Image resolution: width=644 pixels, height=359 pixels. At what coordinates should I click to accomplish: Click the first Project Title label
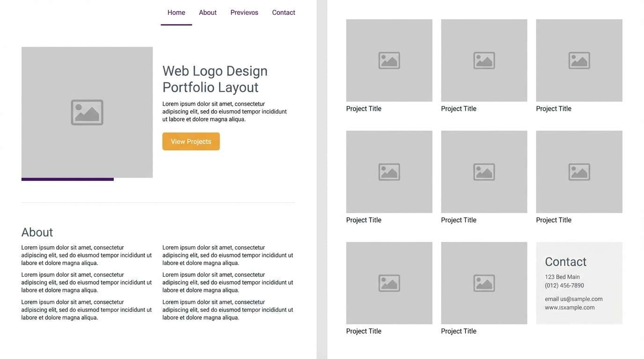pos(364,108)
